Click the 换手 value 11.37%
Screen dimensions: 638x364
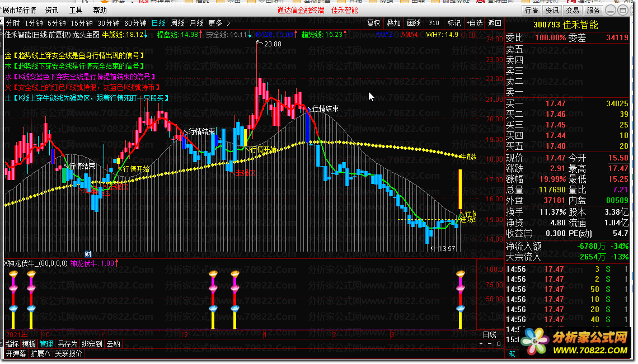tap(552, 212)
